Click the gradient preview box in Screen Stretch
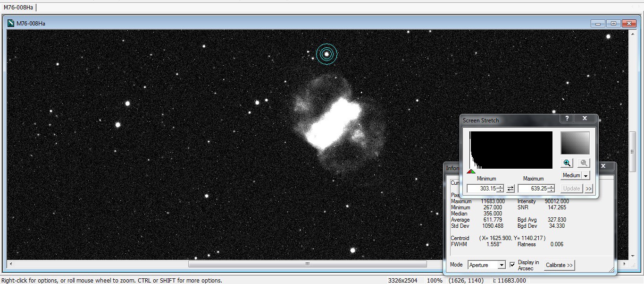The image size is (644, 284). (575, 143)
